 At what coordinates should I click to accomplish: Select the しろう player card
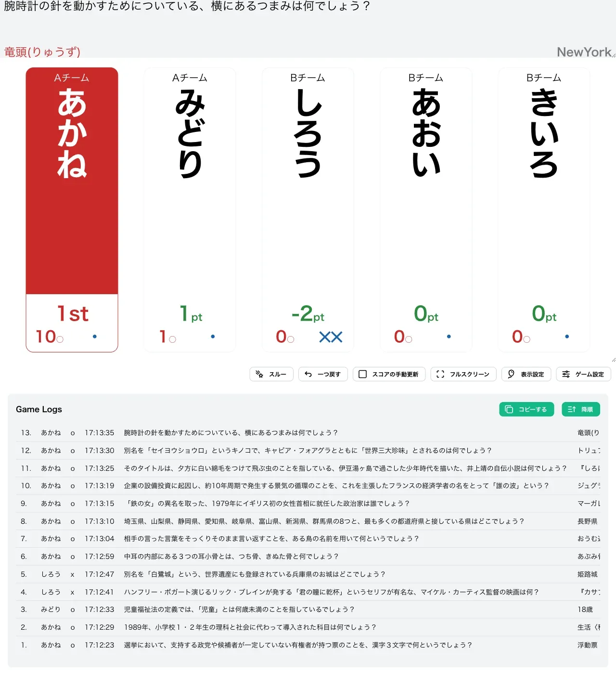tap(308, 209)
